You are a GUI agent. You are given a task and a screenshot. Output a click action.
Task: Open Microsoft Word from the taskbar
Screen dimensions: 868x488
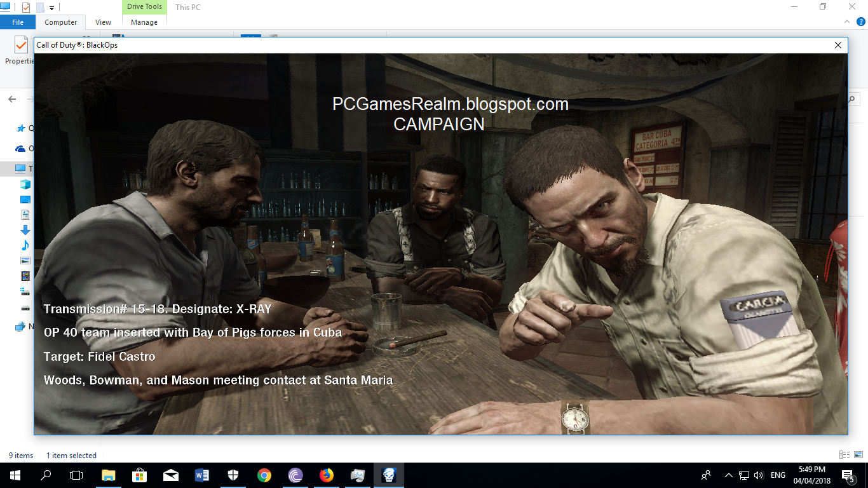(x=201, y=475)
